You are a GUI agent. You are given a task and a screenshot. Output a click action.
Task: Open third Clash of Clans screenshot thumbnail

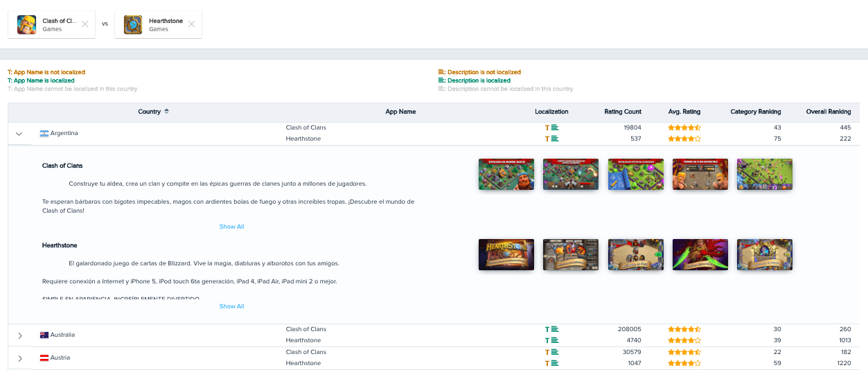coord(636,175)
